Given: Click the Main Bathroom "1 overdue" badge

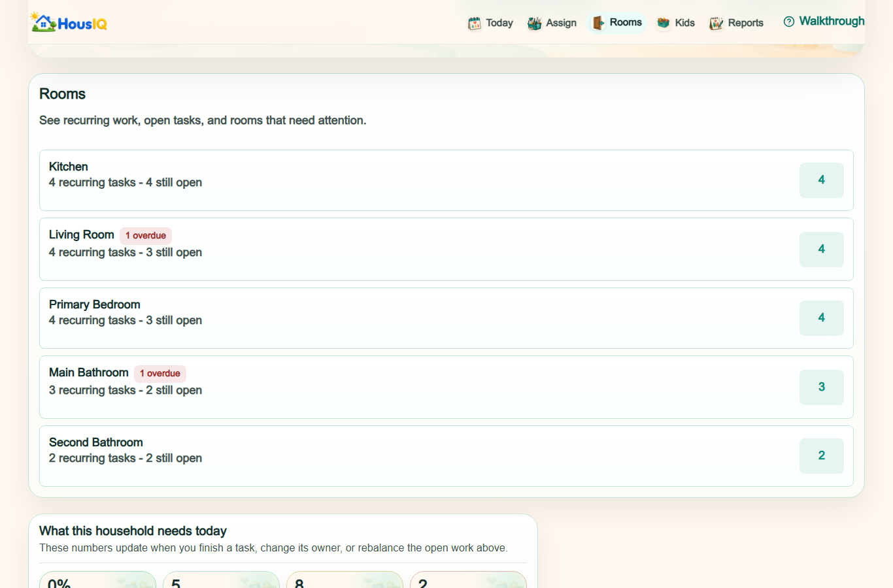Looking at the screenshot, I should point(160,374).
